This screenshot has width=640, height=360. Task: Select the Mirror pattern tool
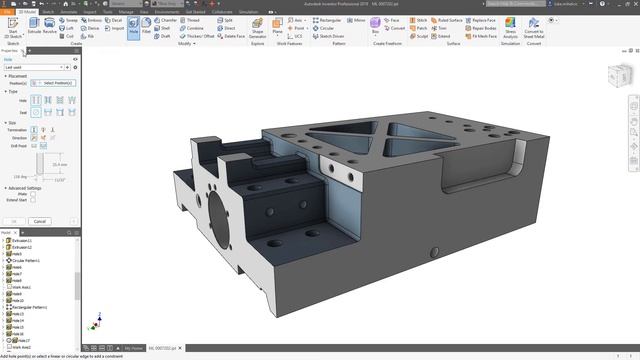[356, 20]
